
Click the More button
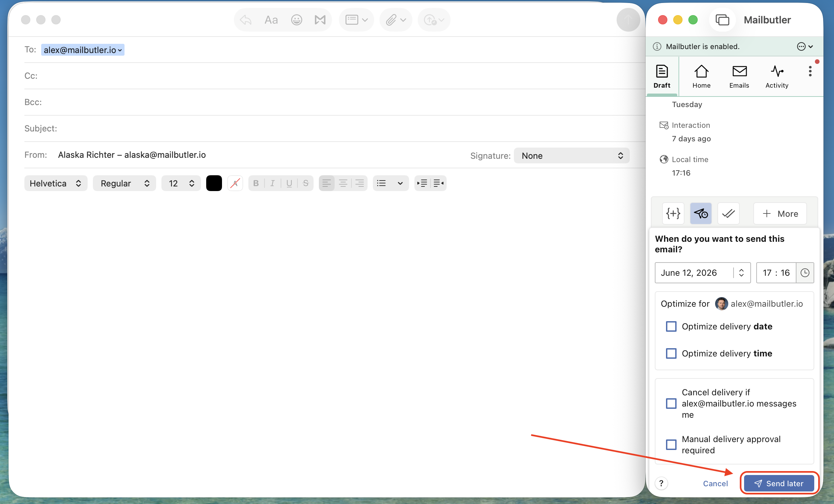(780, 213)
